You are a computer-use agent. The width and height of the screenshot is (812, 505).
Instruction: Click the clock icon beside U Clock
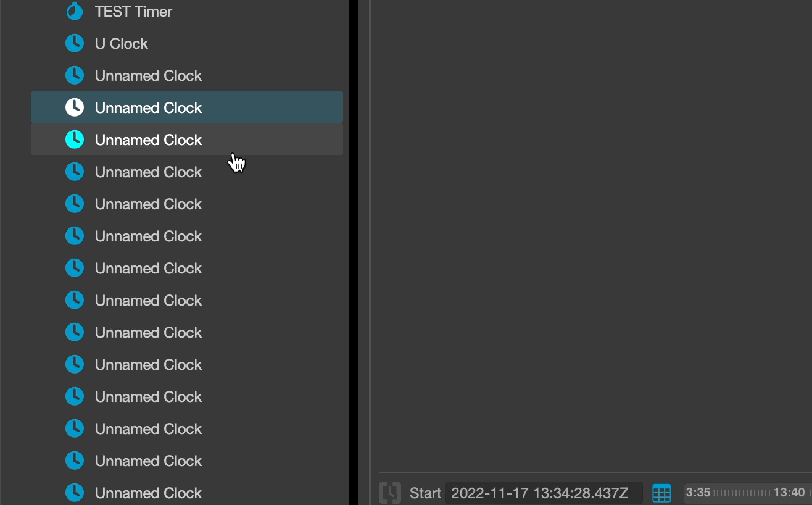(x=74, y=43)
